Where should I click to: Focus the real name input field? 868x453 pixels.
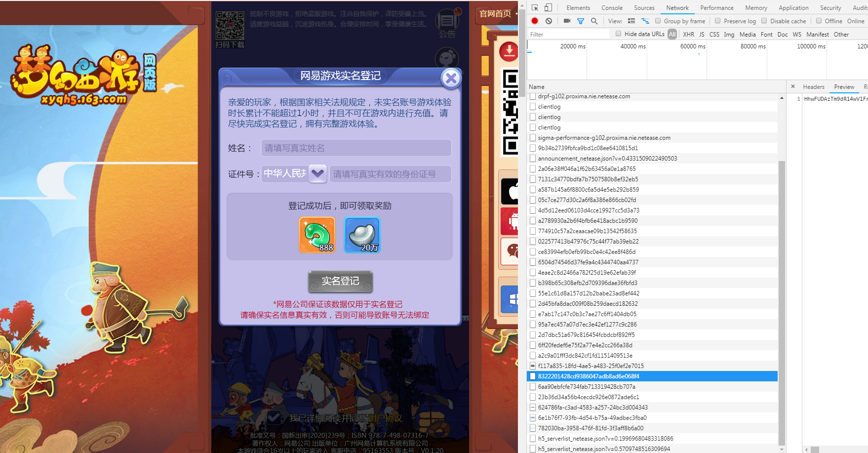coord(356,148)
